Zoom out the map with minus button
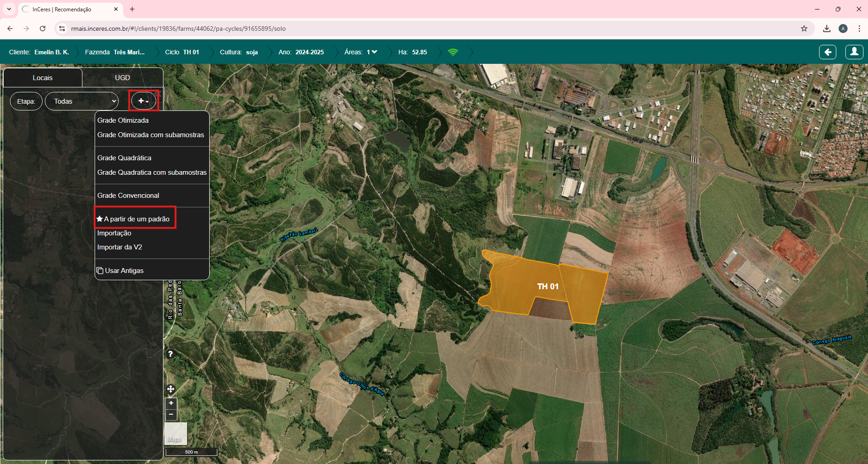 pos(171,414)
